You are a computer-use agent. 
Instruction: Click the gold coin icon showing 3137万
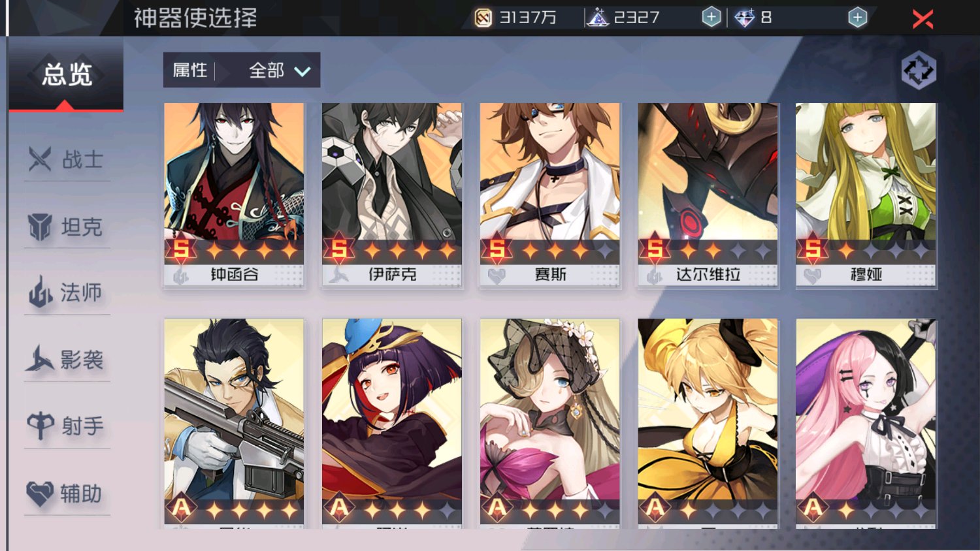(x=483, y=18)
